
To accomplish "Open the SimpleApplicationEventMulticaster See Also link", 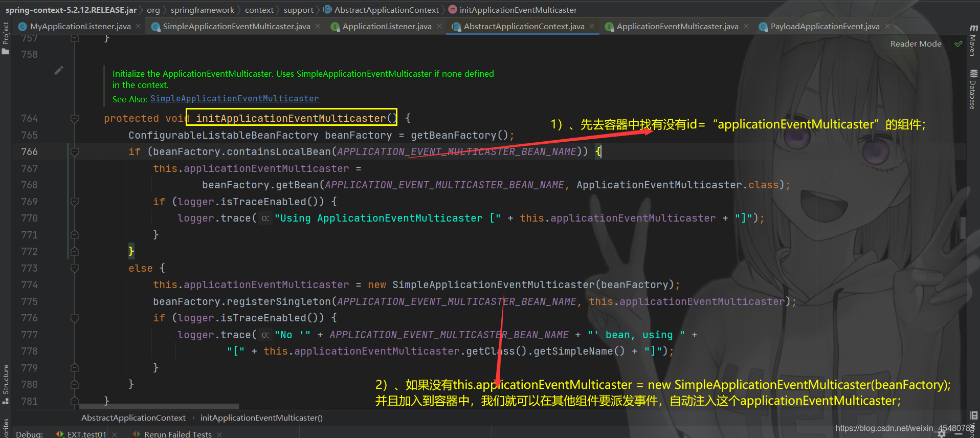I will coord(234,98).
